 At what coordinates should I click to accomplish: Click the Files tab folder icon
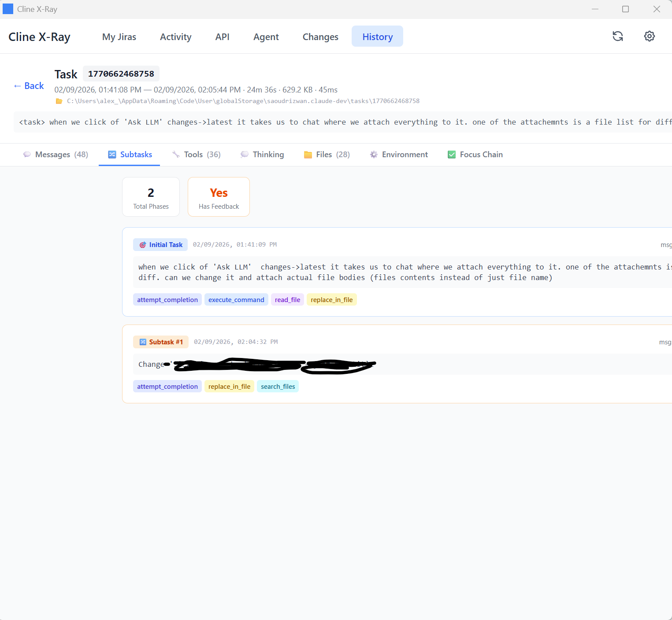point(308,155)
